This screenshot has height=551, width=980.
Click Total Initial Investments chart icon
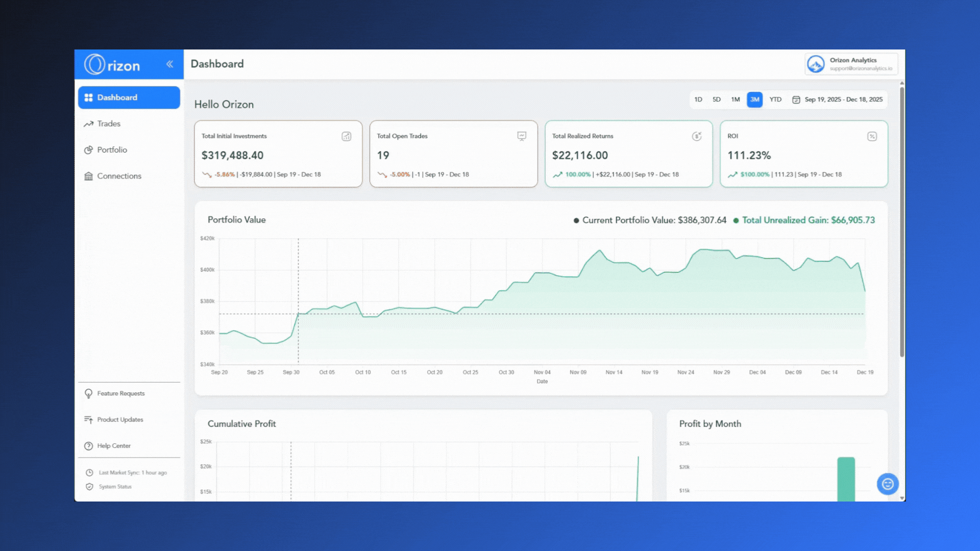(347, 136)
